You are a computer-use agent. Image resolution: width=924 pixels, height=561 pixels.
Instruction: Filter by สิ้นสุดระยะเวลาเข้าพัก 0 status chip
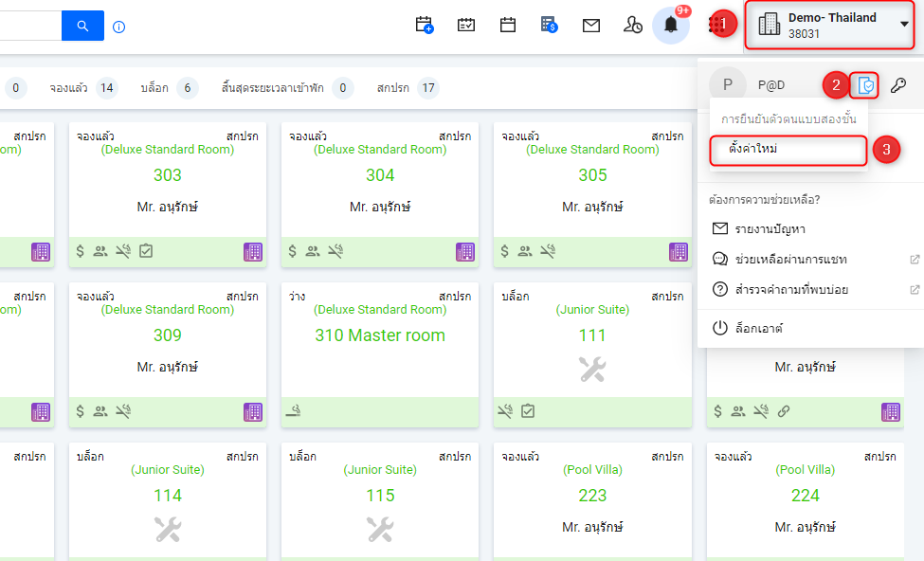tap(286, 88)
